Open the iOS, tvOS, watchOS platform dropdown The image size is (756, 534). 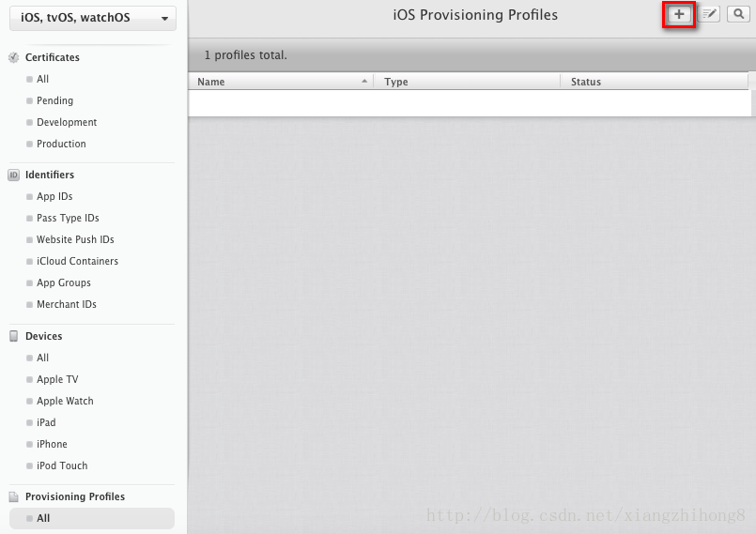pyautogui.click(x=93, y=18)
